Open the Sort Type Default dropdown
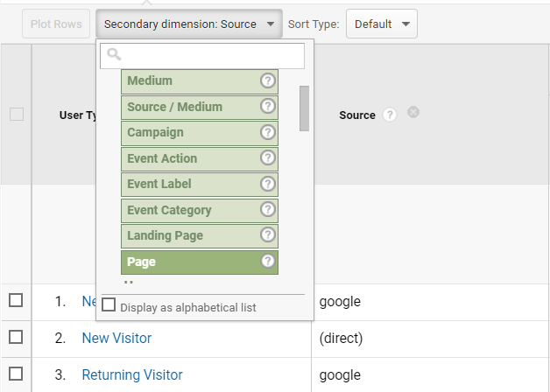Viewport: 550px width, 392px height. coord(382,24)
